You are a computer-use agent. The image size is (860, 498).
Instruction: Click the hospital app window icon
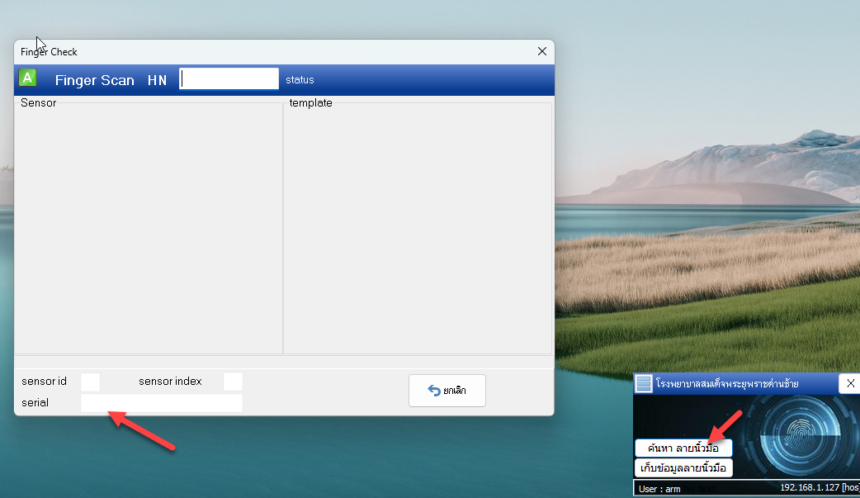644,383
